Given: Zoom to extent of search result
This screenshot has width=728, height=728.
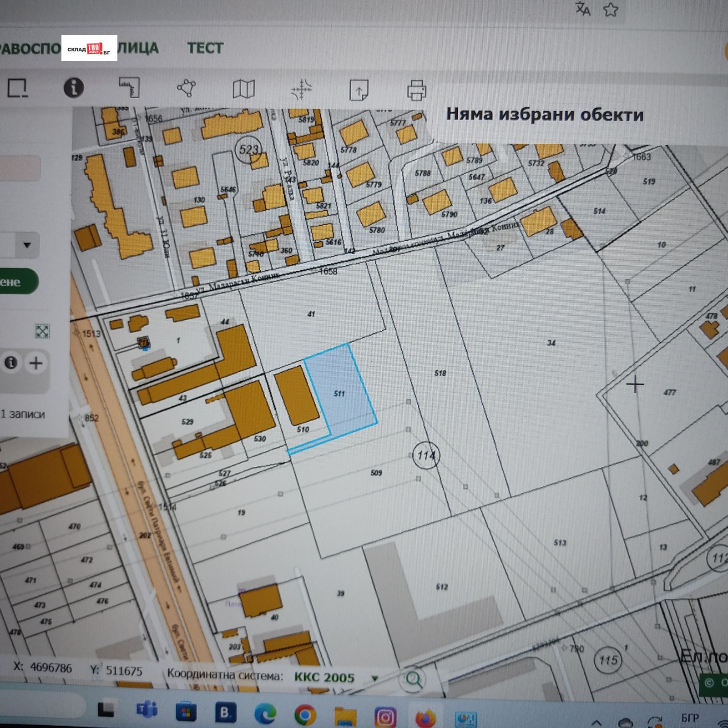Looking at the screenshot, I should tap(42, 331).
